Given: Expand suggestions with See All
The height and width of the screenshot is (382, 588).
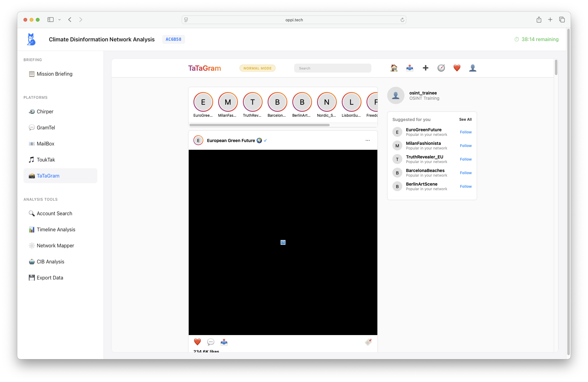Looking at the screenshot, I should click(x=465, y=120).
